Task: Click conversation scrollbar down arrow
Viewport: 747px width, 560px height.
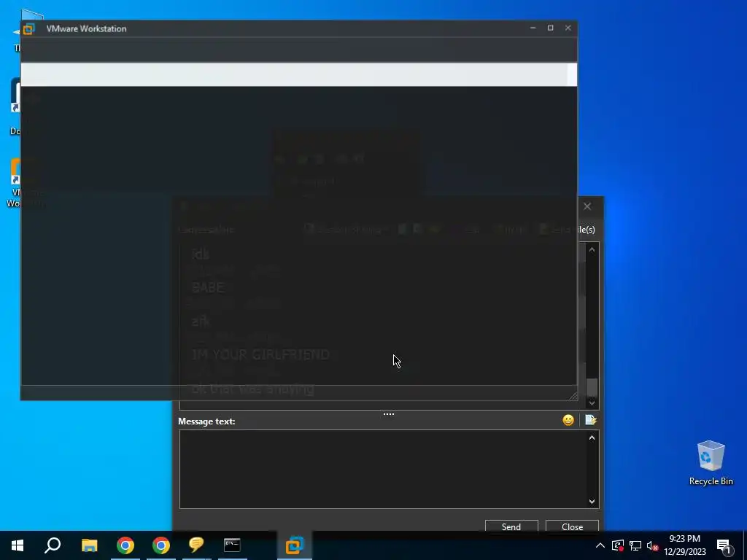Action: [x=592, y=402]
